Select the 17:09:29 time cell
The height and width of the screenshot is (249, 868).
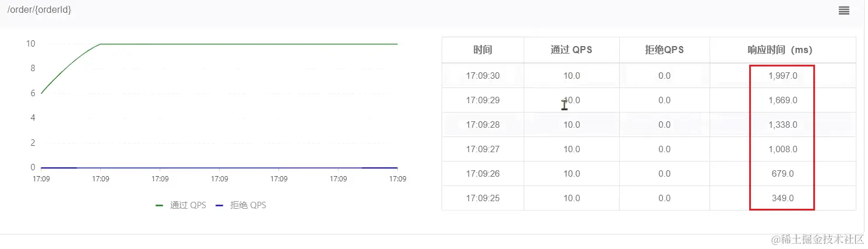(x=483, y=100)
